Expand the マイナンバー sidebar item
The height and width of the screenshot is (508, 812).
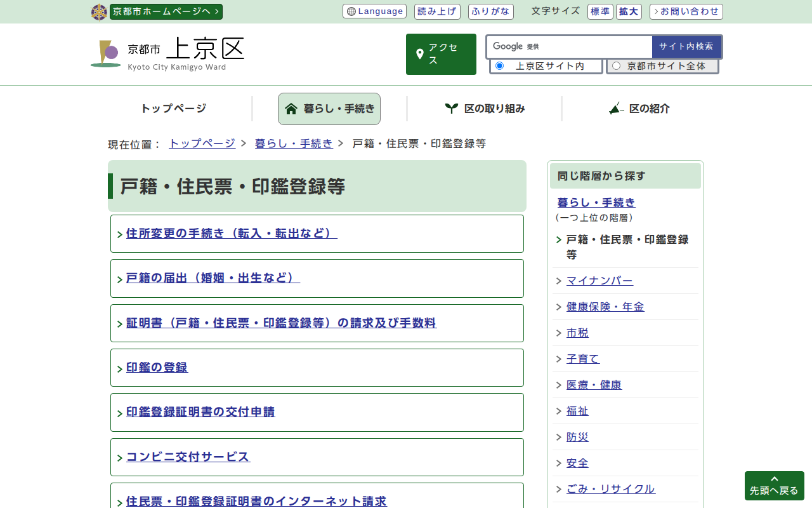tap(599, 281)
